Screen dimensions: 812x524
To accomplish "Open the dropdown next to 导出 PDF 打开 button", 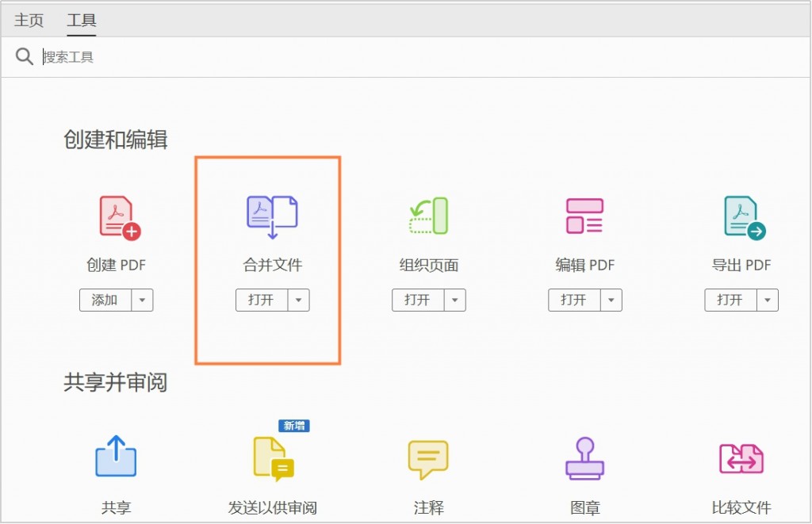I will tap(766, 300).
